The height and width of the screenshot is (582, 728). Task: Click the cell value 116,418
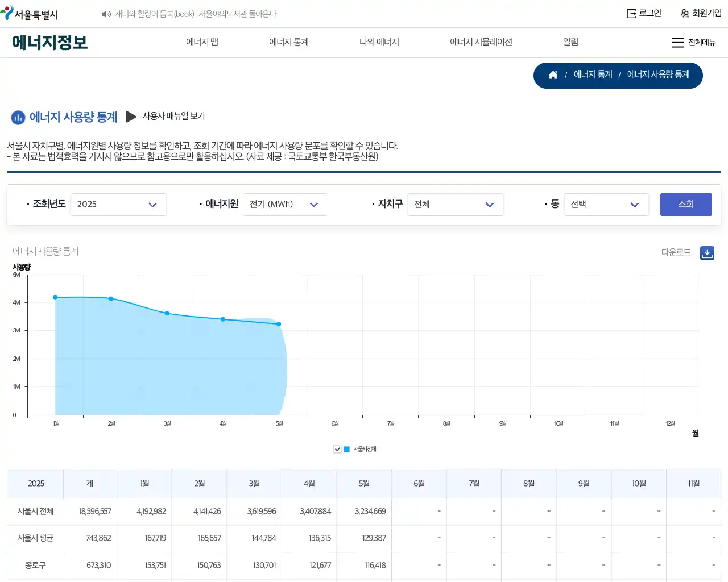tap(375, 566)
